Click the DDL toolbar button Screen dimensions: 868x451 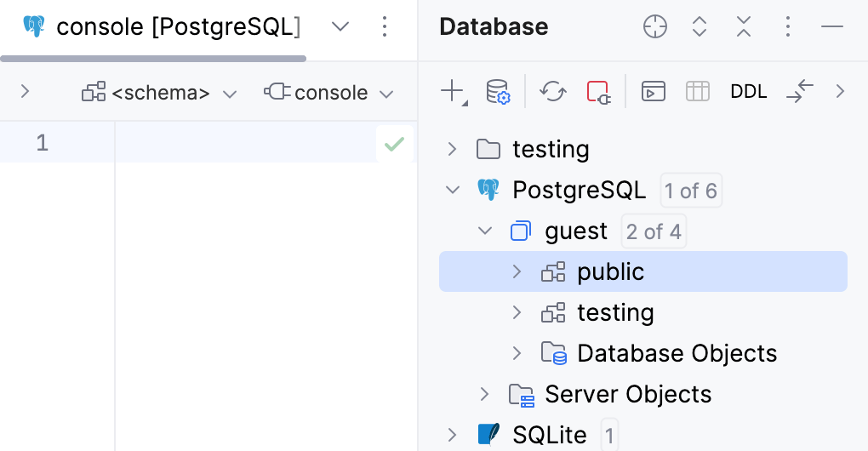pyautogui.click(x=749, y=91)
